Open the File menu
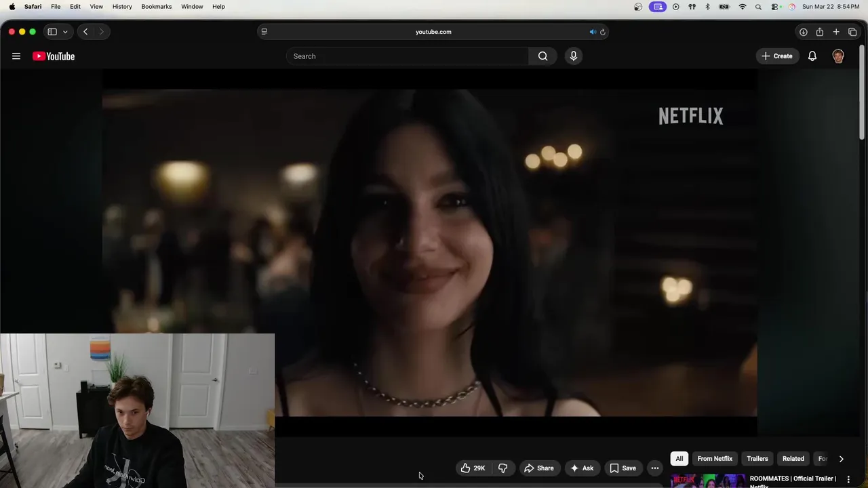 pyautogui.click(x=56, y=7)
